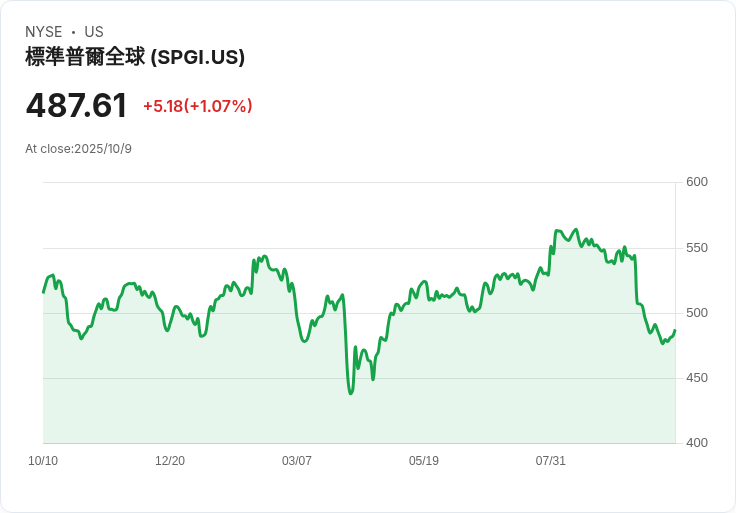736x513 pixels.
Task: Open the 標準普爾全球 (SPGI.US) stock title
Action: click(x=135, y=58)
